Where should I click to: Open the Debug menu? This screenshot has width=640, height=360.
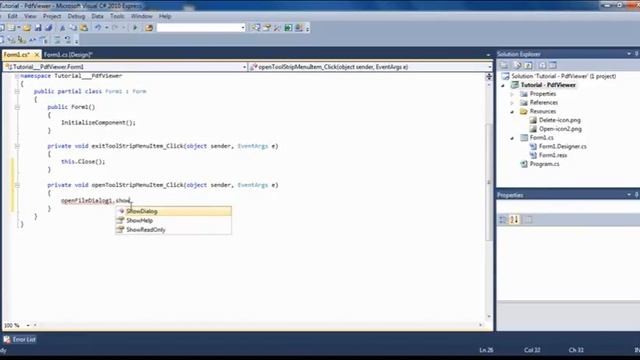[76, 16]
